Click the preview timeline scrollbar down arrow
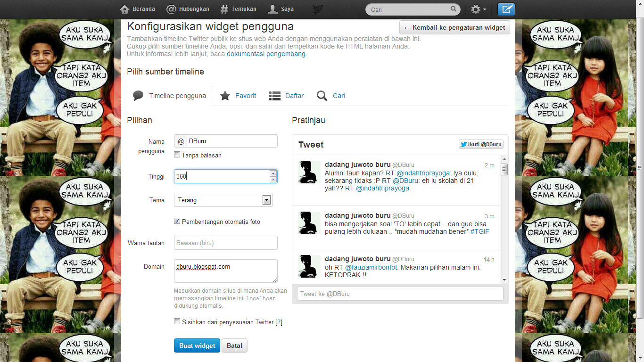Screen dimensions: 644x362 [504, 280]
